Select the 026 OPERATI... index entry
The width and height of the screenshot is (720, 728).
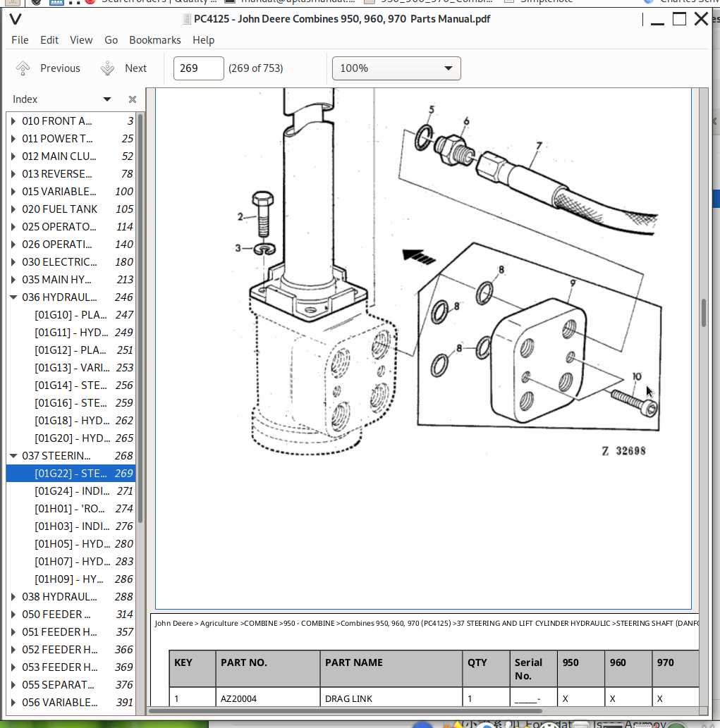click(x=71, y=245)
